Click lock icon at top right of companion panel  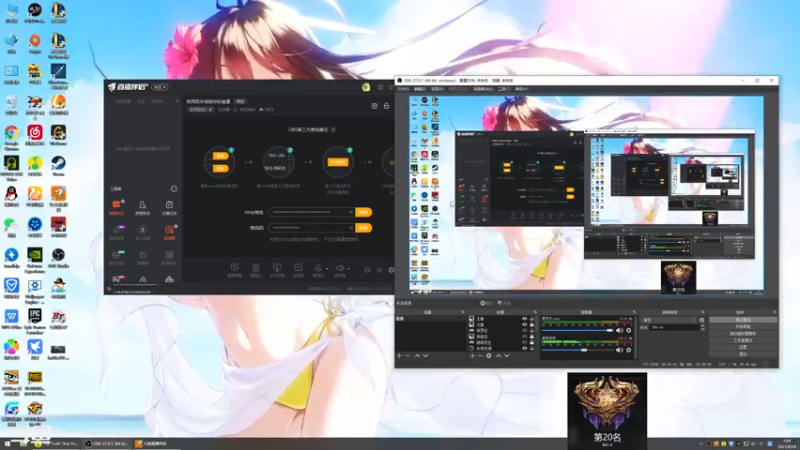point(387,106)
